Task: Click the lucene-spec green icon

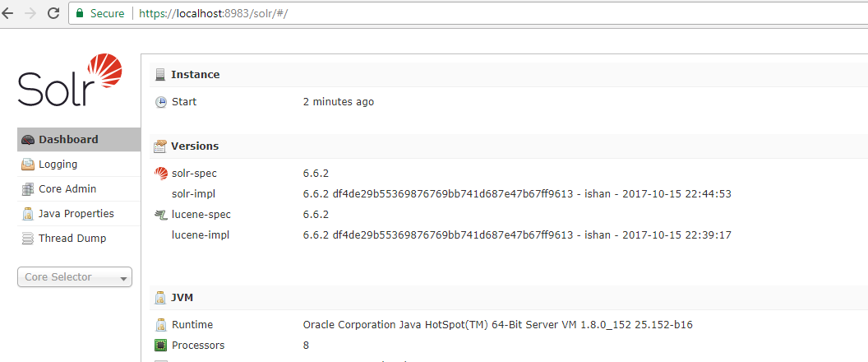Action: click(160, 215)
